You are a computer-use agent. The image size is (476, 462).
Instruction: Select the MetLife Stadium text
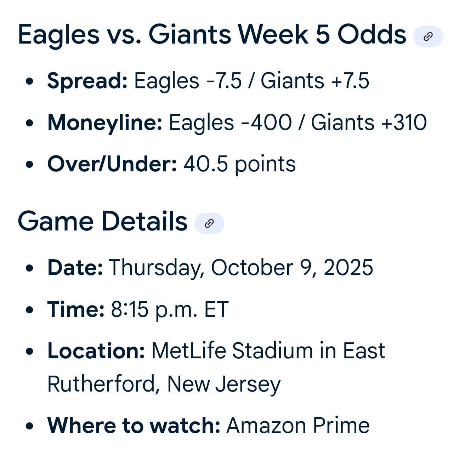coord(232,351)
